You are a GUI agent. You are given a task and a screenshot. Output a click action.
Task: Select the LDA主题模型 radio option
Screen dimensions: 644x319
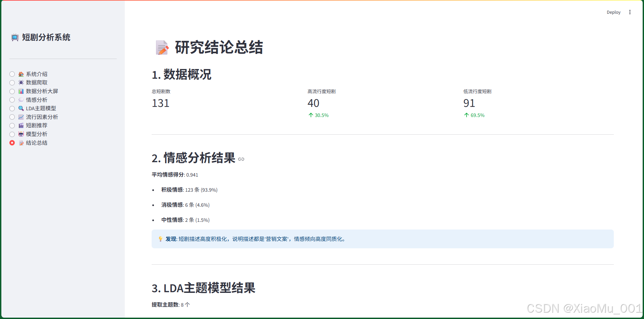click(12, 109)
